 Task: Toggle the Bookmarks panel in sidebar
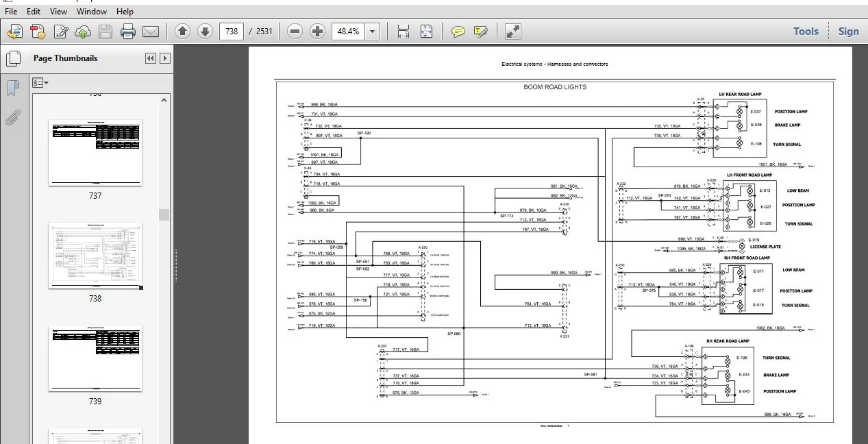12,88
